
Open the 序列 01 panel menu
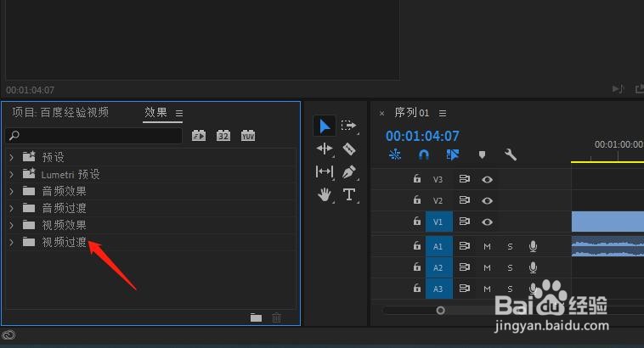443,113
